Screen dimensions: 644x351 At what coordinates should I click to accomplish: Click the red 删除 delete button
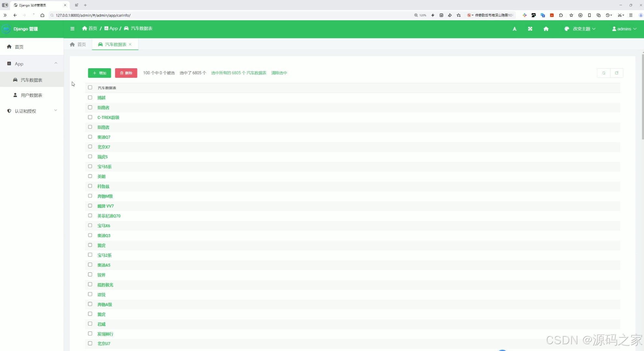coord(126,73)
